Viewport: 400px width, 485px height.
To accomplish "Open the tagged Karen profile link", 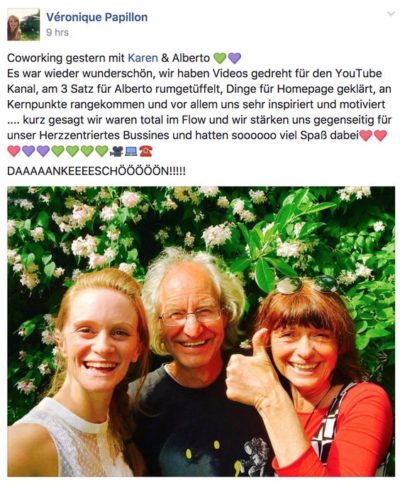I will pyautogui.click(x=143, y=58).
